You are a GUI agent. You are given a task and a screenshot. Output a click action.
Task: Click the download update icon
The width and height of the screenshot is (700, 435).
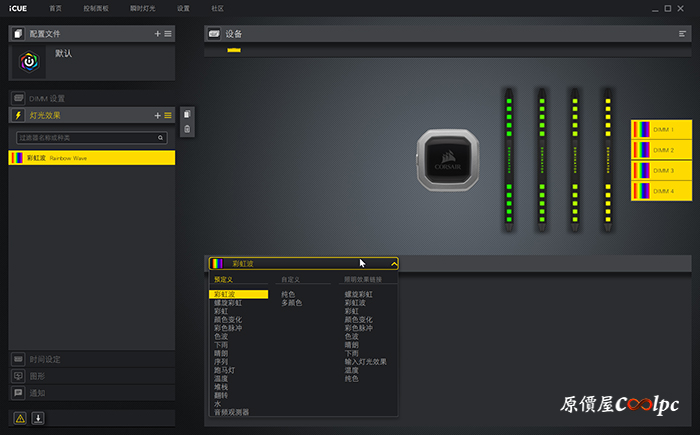[38, 418]
